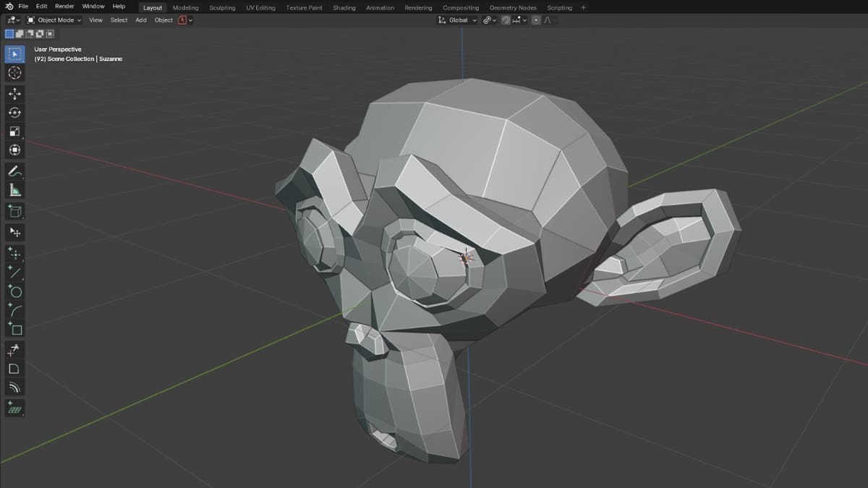Select the Move tool
Image resolution: width=868 pixels, height=488 pixels.
(14, 93)
